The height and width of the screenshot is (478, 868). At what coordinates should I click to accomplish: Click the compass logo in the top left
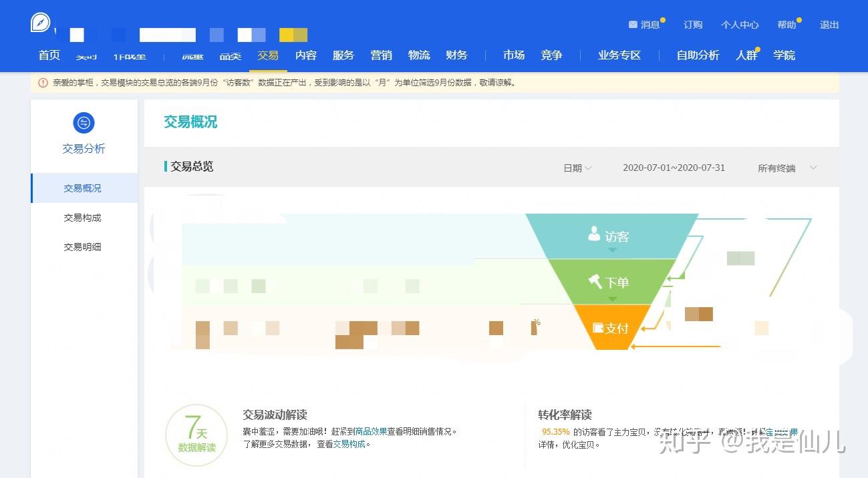pyautogui.click(x=40, y=22)
